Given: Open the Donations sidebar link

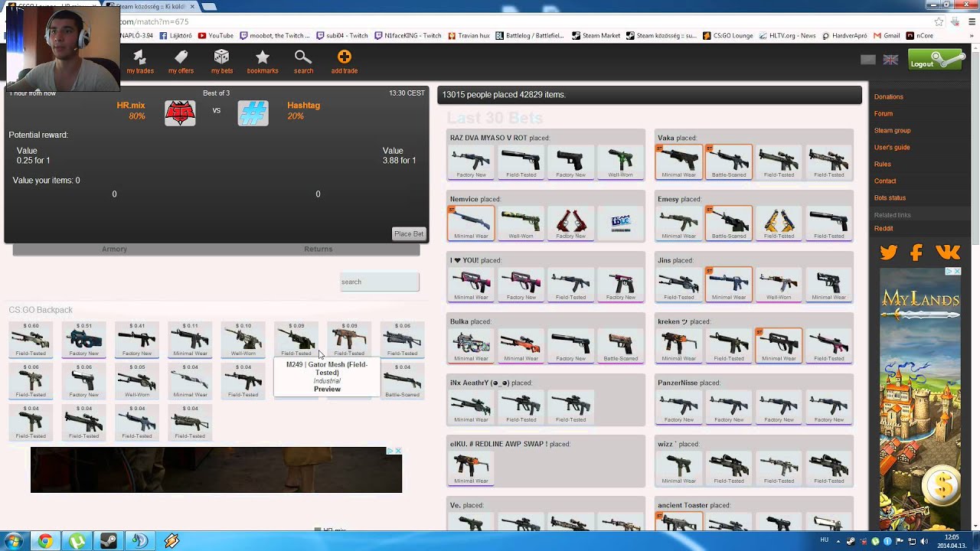Looking at the screenshot, I should coord(889,97).
